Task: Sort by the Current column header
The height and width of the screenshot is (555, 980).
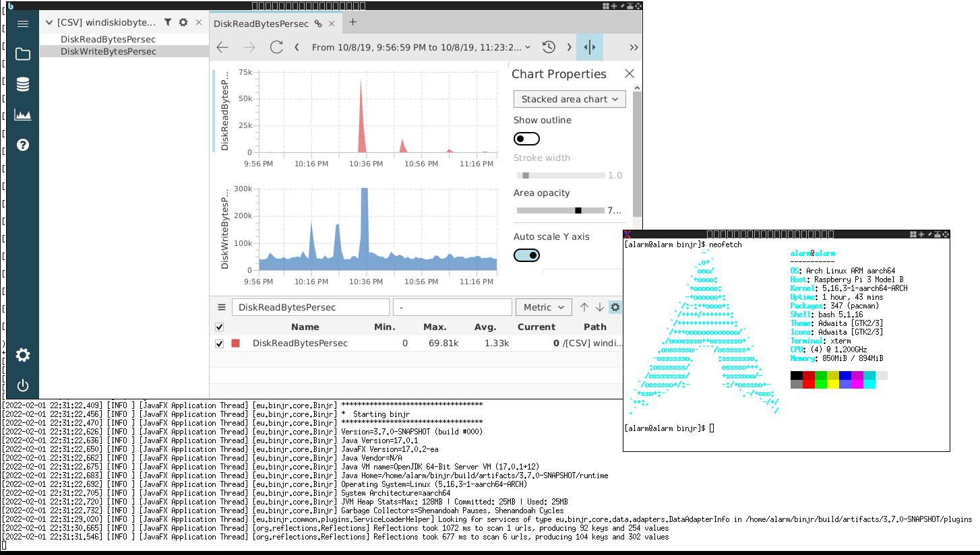Action: (x=537, y=327)
